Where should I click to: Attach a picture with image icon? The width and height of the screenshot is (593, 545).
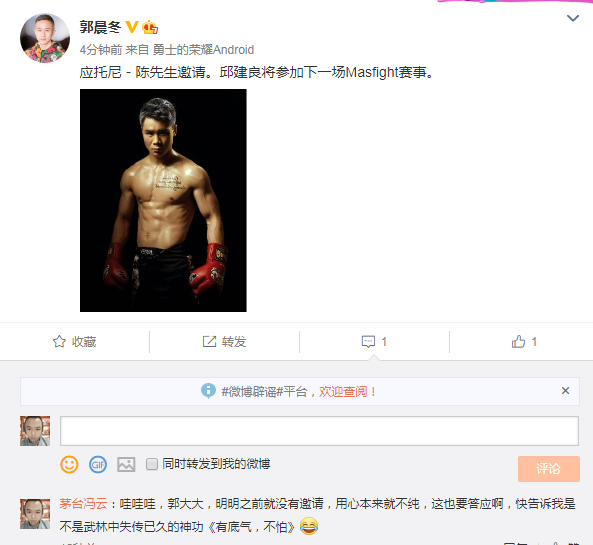pyautogui.click(x=126, y=464)
